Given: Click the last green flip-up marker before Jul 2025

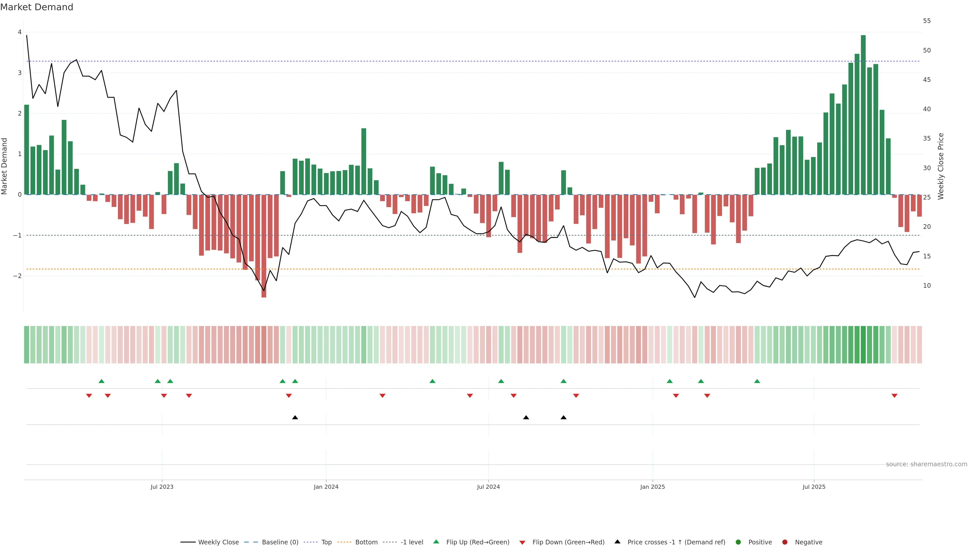Looking at the screenshot, I should (x=757, y=381).
